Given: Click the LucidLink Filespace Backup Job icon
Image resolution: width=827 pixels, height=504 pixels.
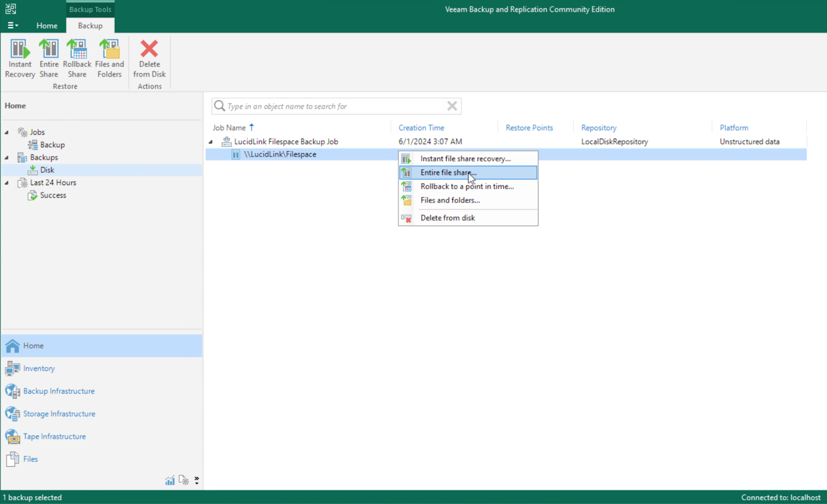Looking at the screenshot, I should [x=226, y=141].
